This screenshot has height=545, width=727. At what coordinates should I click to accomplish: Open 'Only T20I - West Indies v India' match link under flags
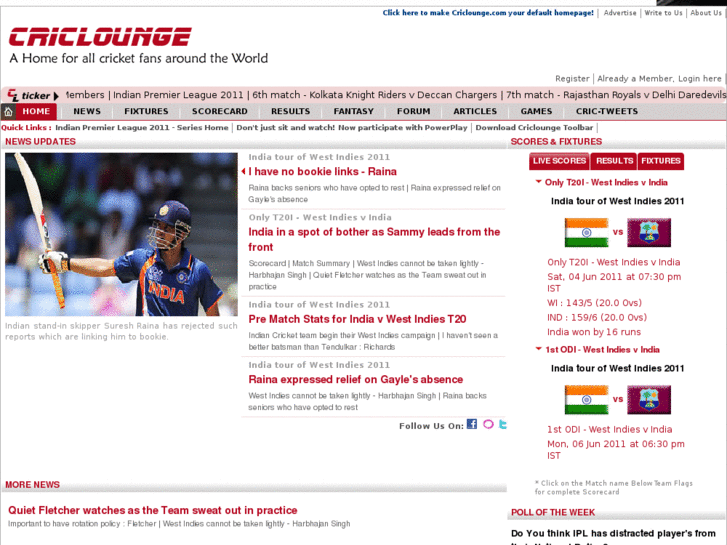point(613,262)
